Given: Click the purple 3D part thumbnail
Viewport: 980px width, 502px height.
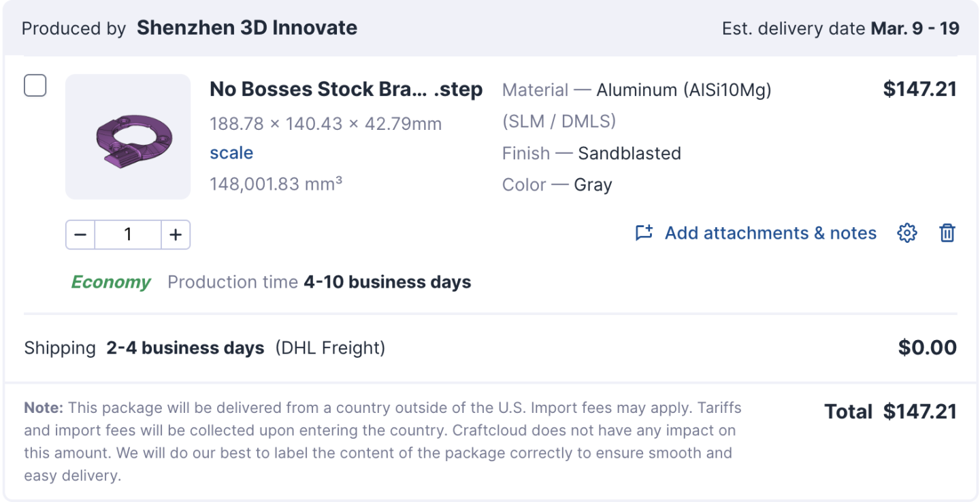Looking at the screenshot, I should pyautogui.click(x=128, y=137).
